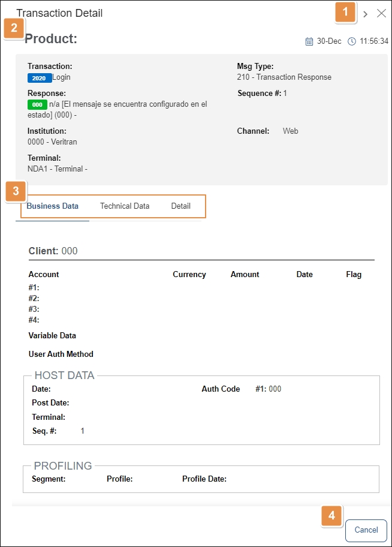Click the green 000 response badge

[37, 105]
